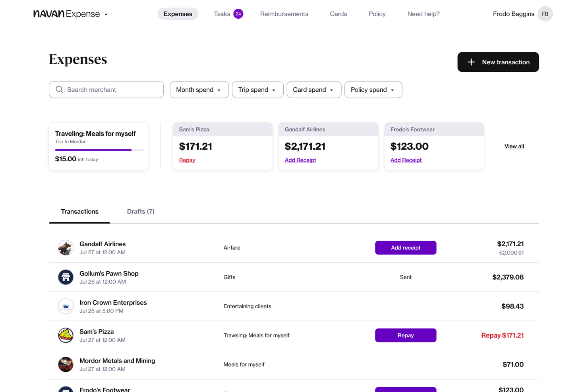
Task: Click the Iron Crown Enterprises merchant icon
Action: 66,306
